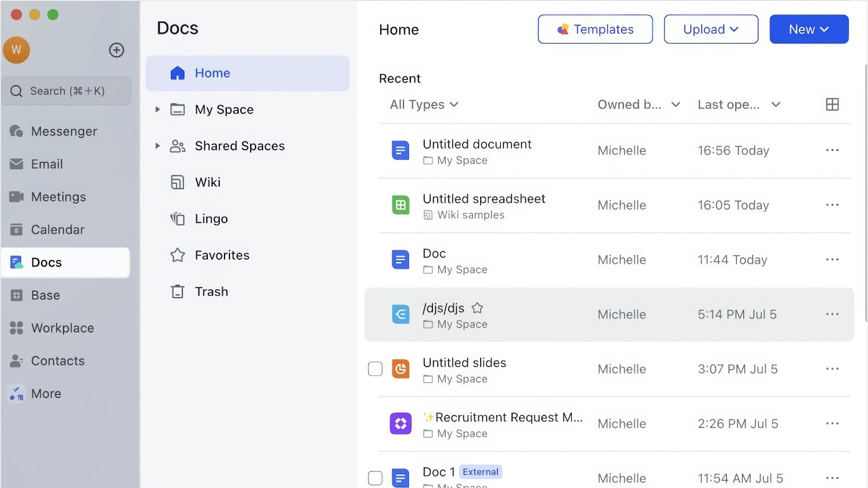
Task: Open the Workplace section in the sidebar
Action: point(61,328)
